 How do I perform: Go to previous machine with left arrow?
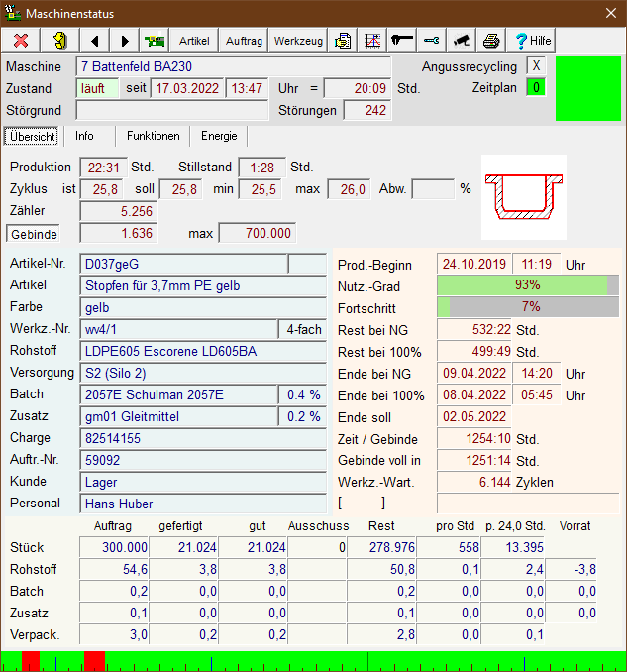(95, 41)
